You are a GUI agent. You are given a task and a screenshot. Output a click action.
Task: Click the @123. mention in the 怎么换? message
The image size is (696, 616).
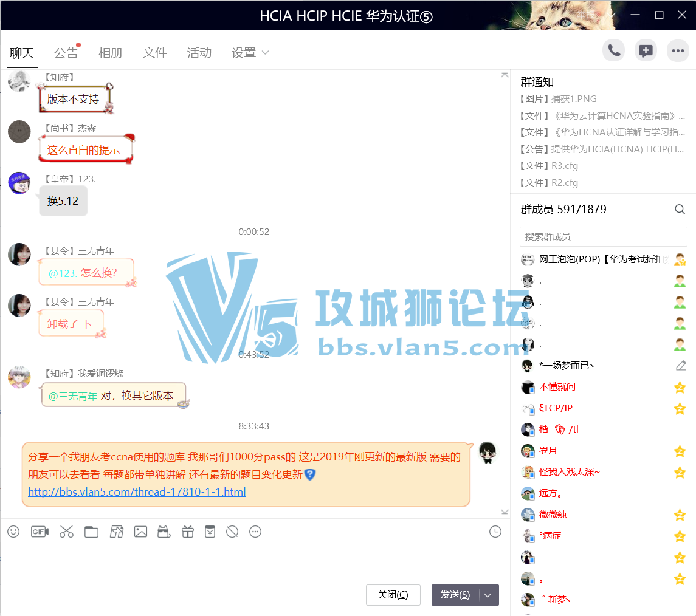tap(63, 273)
